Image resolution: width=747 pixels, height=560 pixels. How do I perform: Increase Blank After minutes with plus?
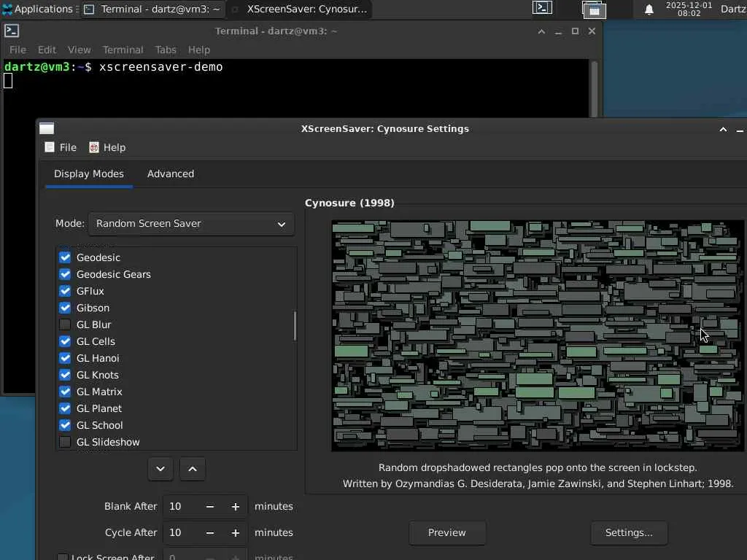[236, 507]
